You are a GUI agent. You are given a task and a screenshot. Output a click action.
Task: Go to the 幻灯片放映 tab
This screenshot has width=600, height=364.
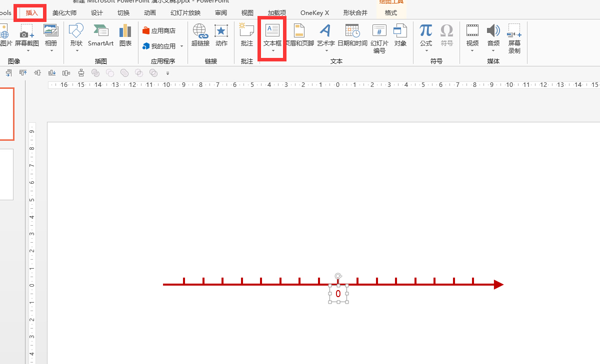(185, 13)
